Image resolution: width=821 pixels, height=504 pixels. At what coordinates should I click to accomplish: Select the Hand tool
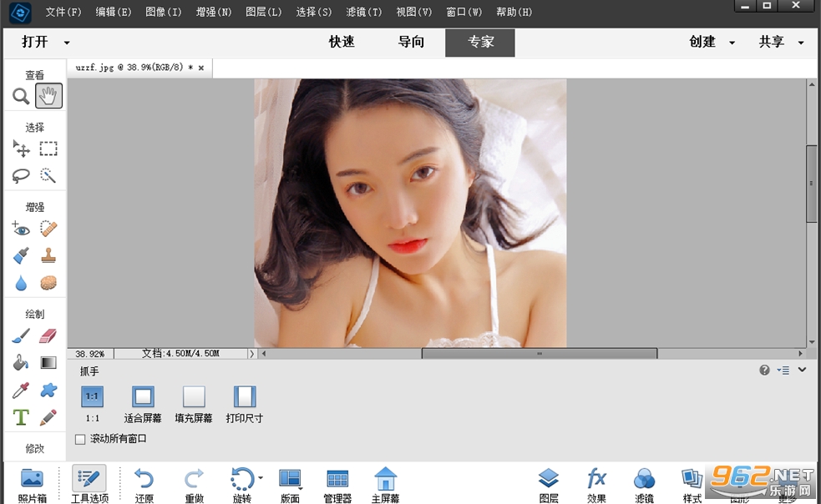click(48, 96)
